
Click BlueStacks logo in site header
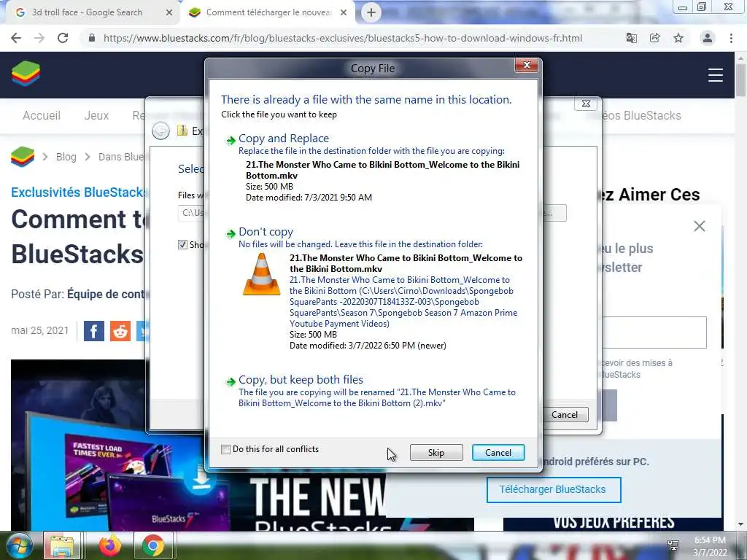point(26,74)
